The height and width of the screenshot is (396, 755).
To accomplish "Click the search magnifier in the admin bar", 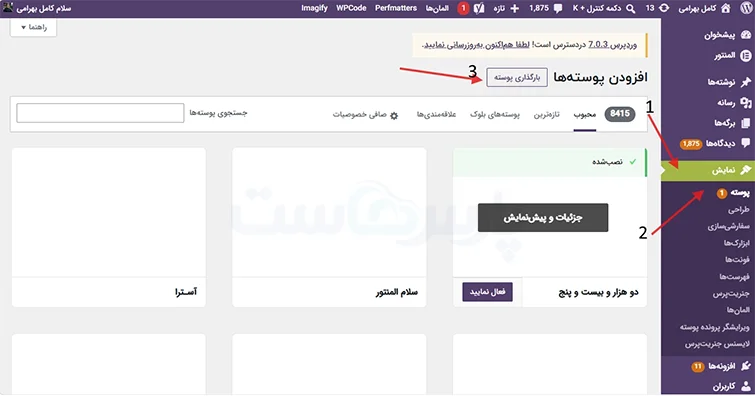I will 631,8.
